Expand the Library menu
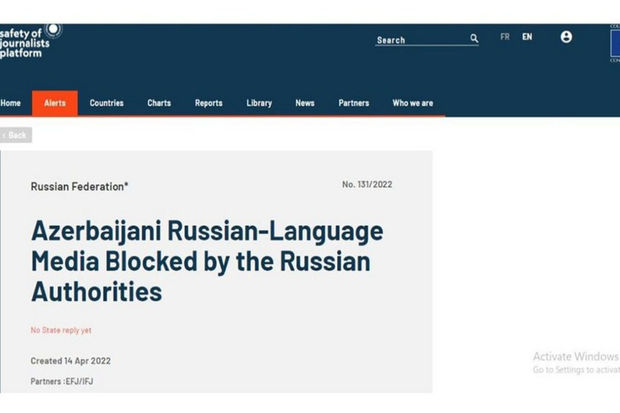 [x=259, y=103]
